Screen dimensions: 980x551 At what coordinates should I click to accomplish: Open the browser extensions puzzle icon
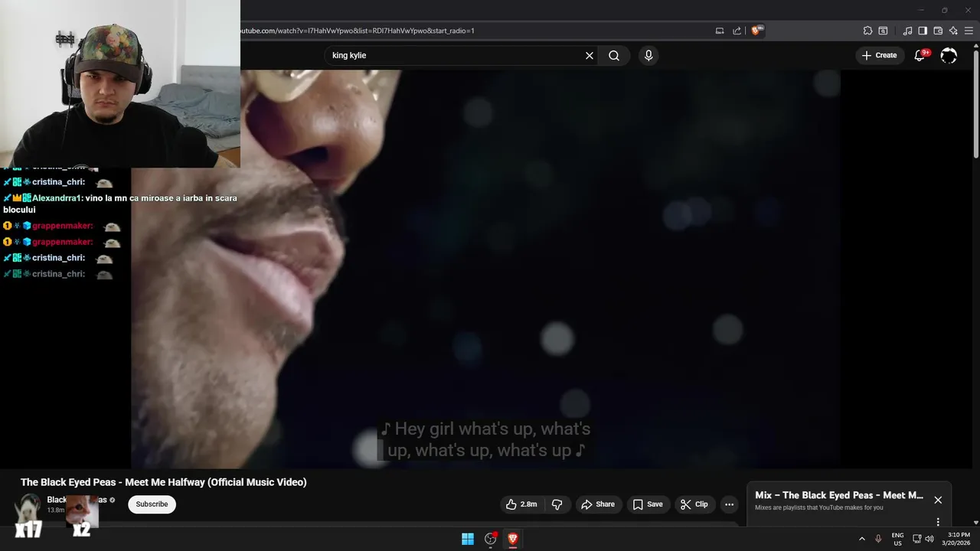tap(867, 31)
